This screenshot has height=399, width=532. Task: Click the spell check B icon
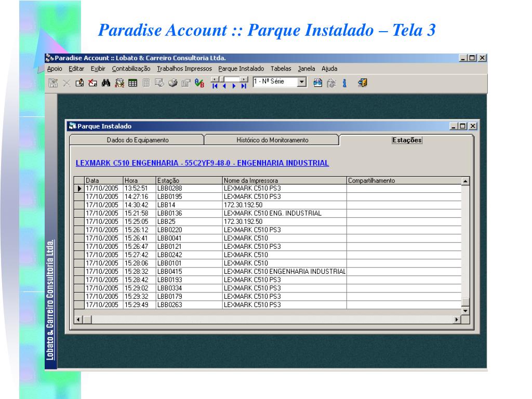199,83
